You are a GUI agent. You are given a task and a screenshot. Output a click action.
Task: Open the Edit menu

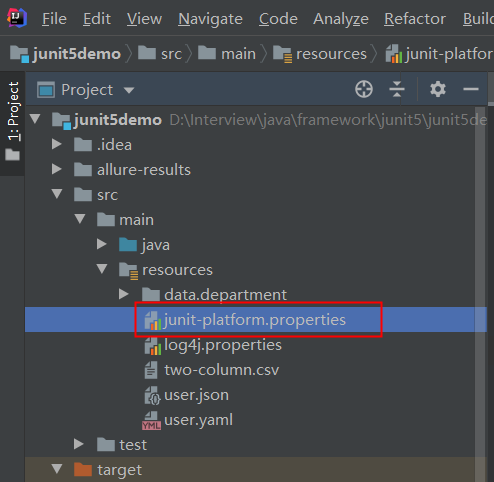tap(97, 19)
